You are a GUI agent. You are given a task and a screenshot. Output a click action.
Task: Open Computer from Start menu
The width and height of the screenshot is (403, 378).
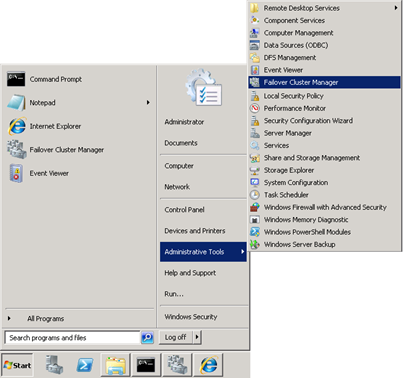pos(179,166)
